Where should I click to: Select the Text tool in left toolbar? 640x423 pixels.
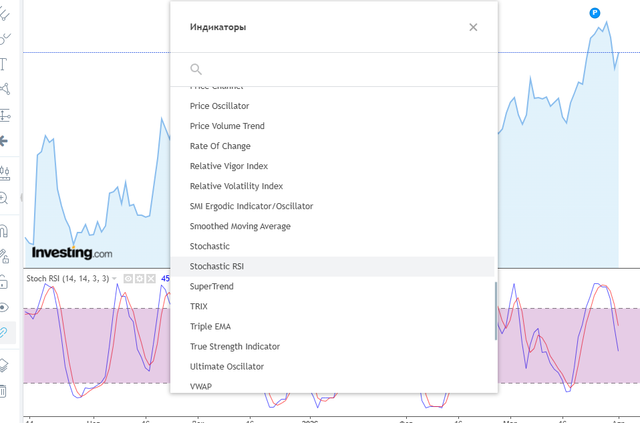3,64
